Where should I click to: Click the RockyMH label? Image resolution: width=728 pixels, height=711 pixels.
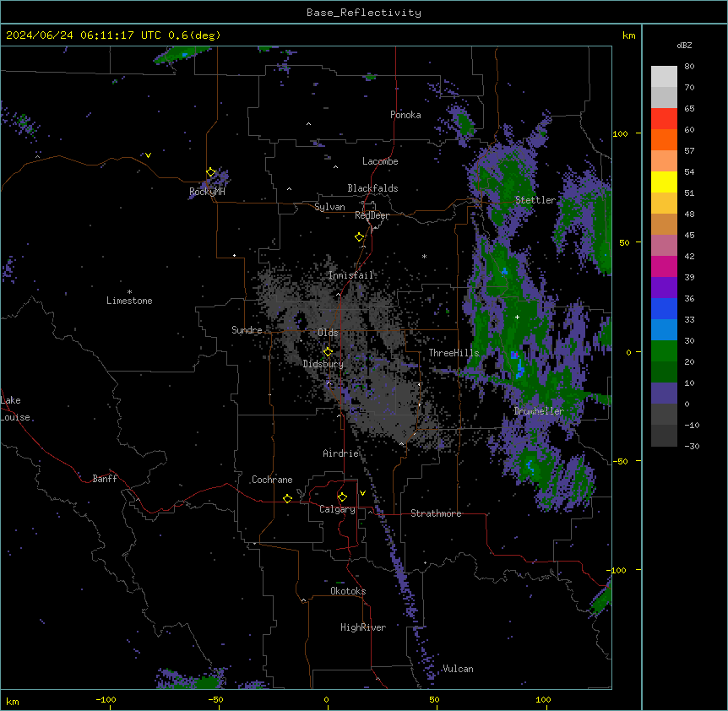click(207, 192)
